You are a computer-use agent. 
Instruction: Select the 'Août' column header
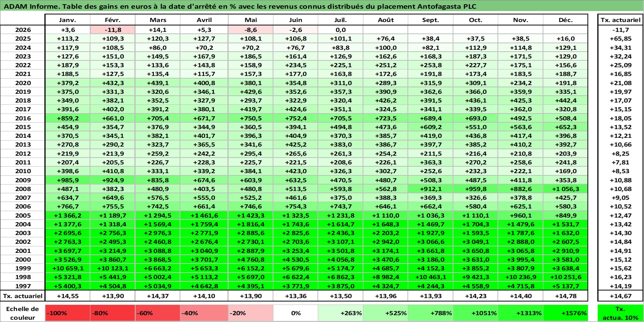(x=385, y=20)
